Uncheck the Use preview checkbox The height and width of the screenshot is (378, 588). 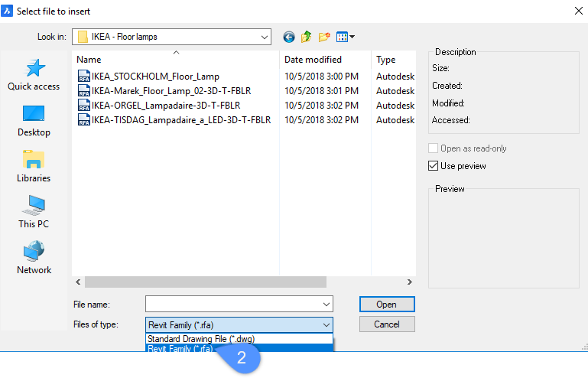coord(434,166)
